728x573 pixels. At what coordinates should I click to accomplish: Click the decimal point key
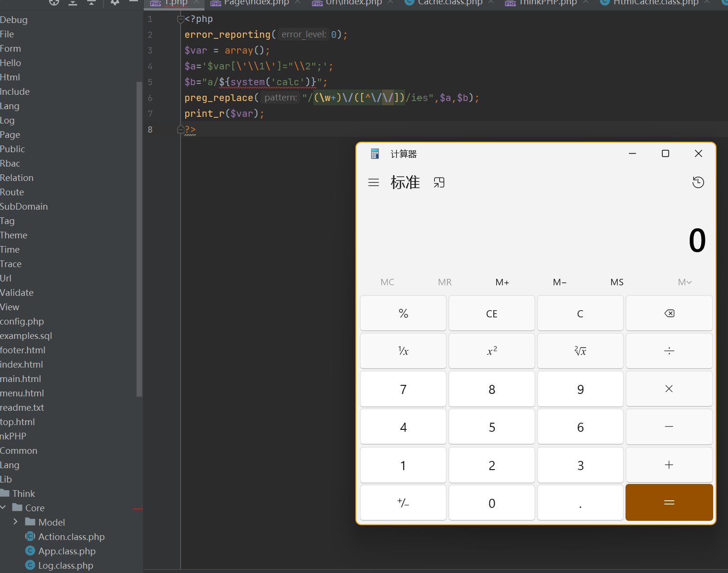(x=580, y=503)
